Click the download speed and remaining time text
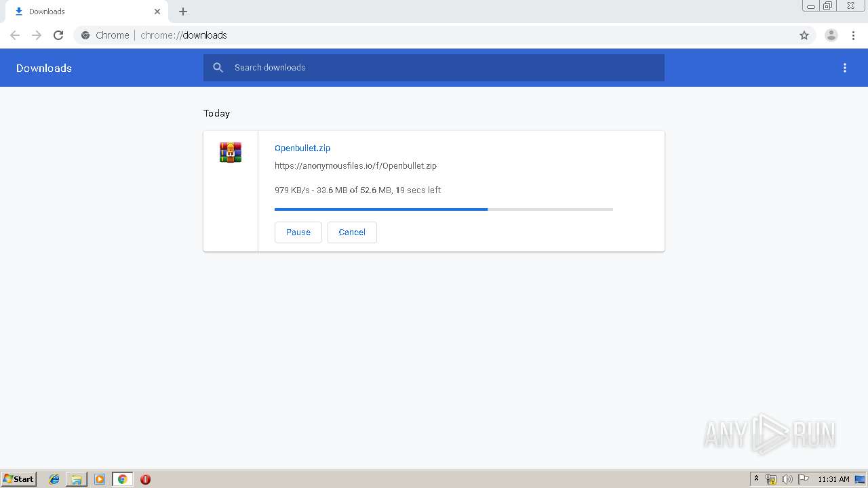This screenshot has height=488, width=868. click(357, 190)
